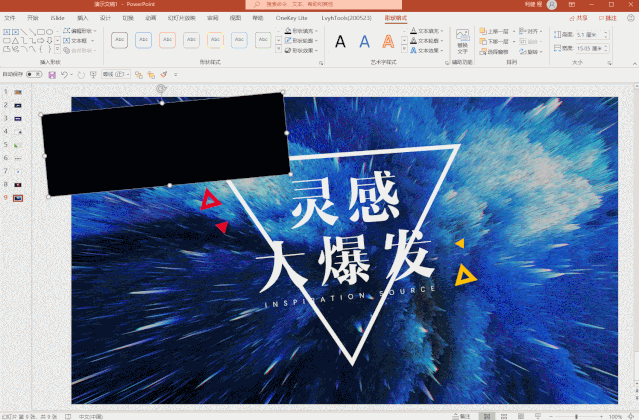This screenshot has height=420, width=639.
Task: Open the iSlide tab
Action: click(x=57, y=18)
